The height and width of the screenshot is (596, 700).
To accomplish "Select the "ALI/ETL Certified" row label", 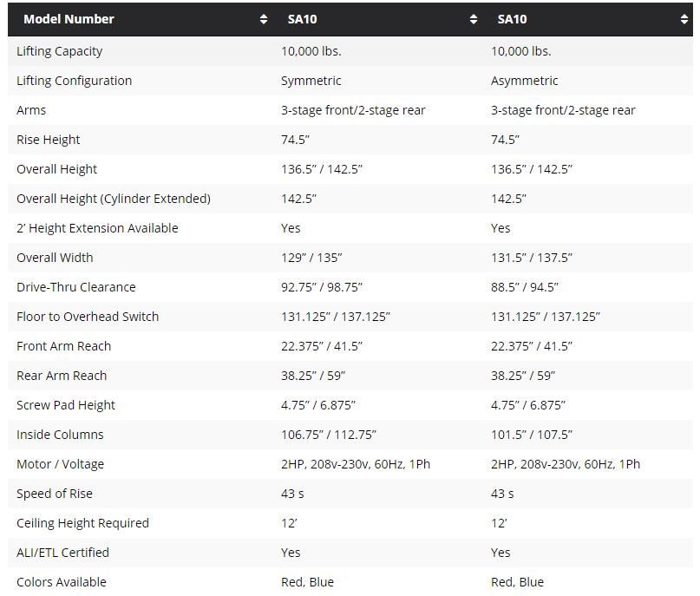I will pos(62,553).
